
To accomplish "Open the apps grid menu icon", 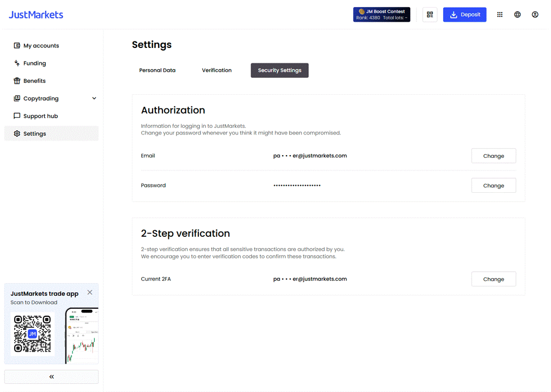I will click(500, 14).
